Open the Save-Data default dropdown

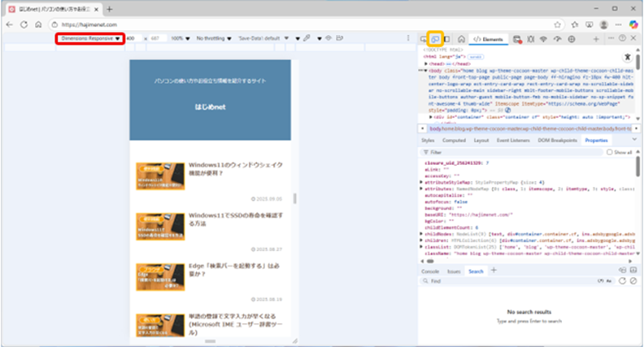tap(263, 39)
